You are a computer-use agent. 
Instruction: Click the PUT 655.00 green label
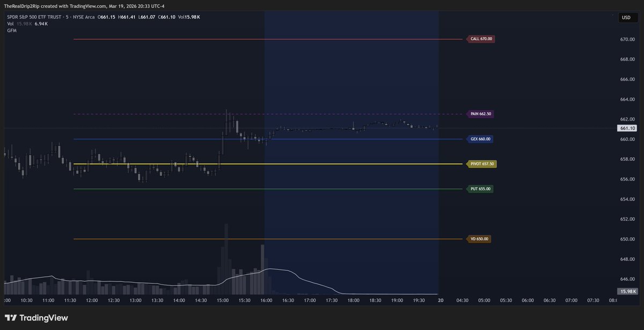tap(480, 189)
